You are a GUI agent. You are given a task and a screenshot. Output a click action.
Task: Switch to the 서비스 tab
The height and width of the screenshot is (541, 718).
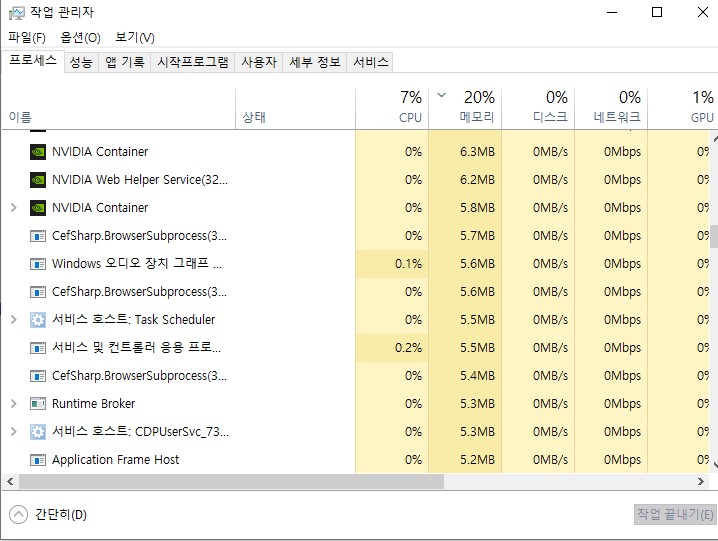tap(370, 62)
